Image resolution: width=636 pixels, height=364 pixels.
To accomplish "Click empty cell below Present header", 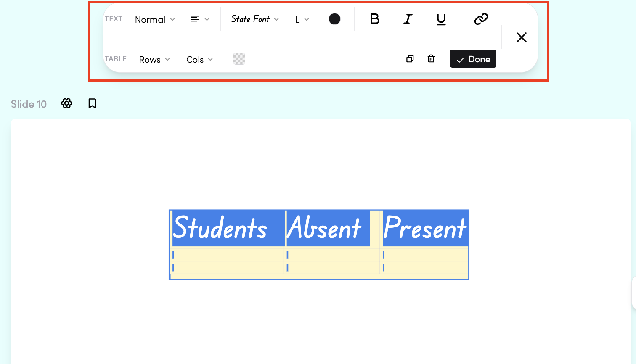I will 424,255.
